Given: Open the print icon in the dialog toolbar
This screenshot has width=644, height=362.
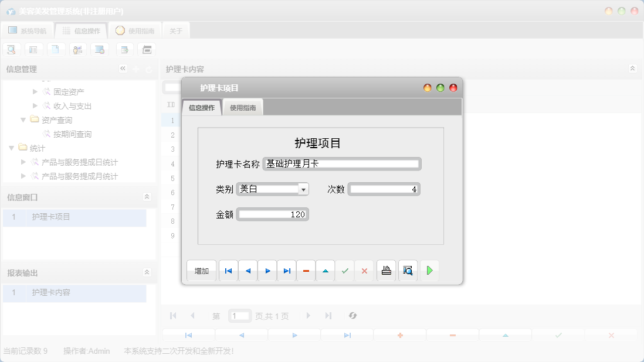Looking at the screenshot, I should 386,270.
